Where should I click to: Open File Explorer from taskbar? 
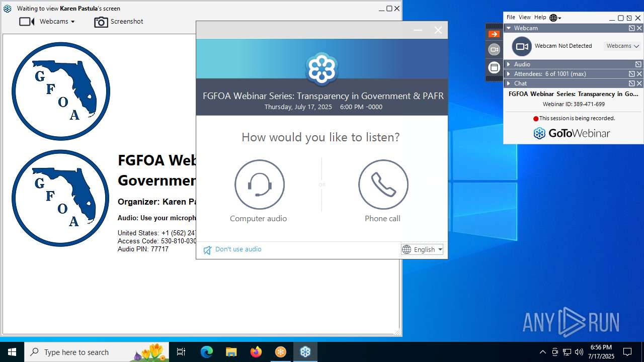coord(231,352)
